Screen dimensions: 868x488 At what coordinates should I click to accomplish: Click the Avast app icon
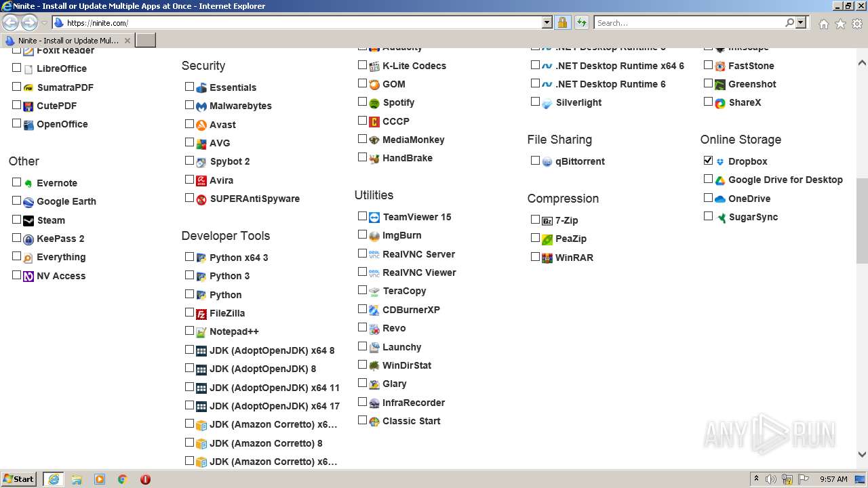pyautogui.click(x=201, y=125)
